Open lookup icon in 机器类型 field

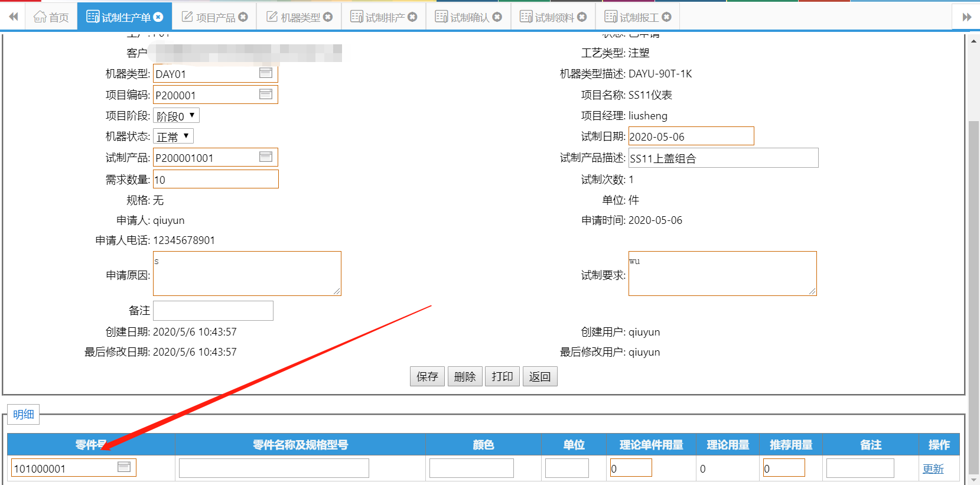tap(266, 73)
